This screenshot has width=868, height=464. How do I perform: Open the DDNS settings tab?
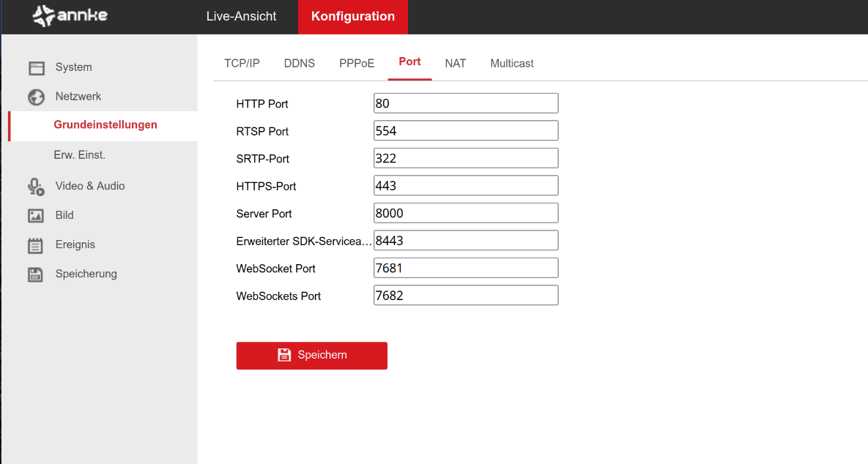299,64
